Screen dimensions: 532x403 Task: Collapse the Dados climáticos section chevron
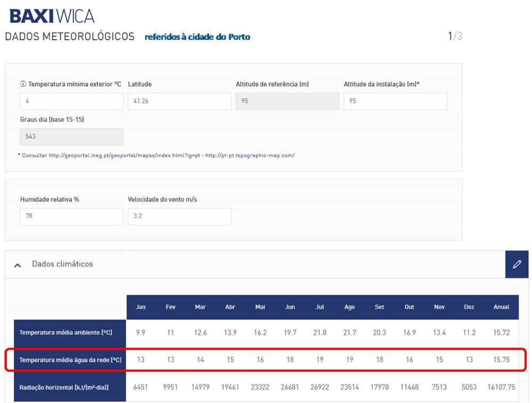pyautogui.click(x=18, y=265)
